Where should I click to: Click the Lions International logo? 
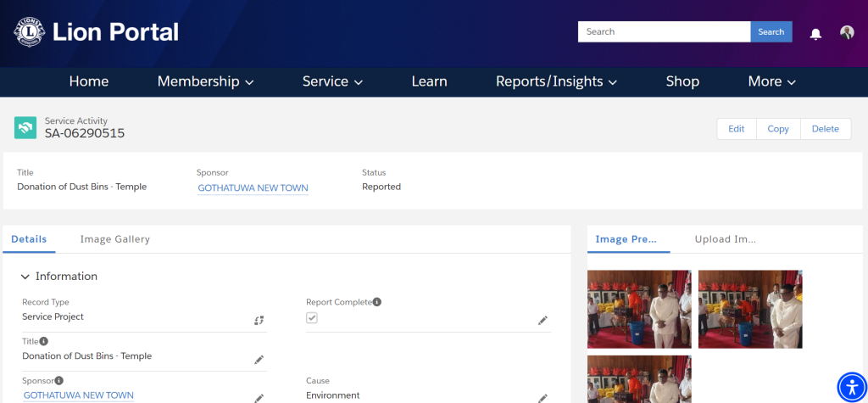28,32
